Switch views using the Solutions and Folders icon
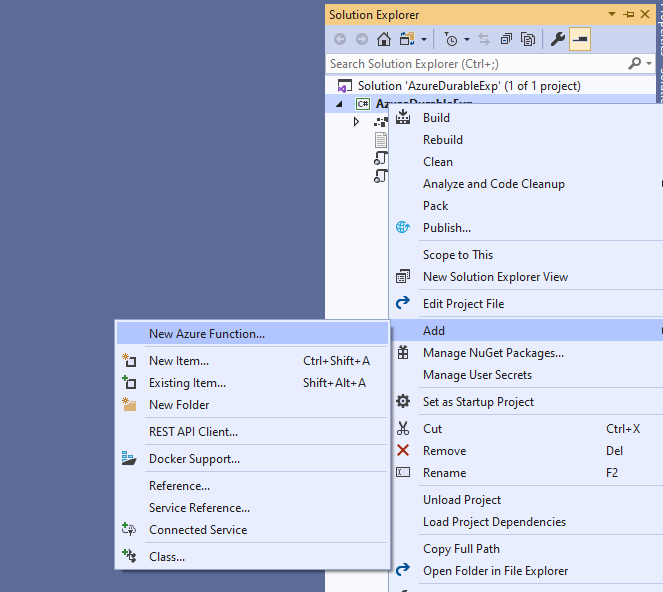The height and width of the screenshot is (592, 663). click(407, 39)
